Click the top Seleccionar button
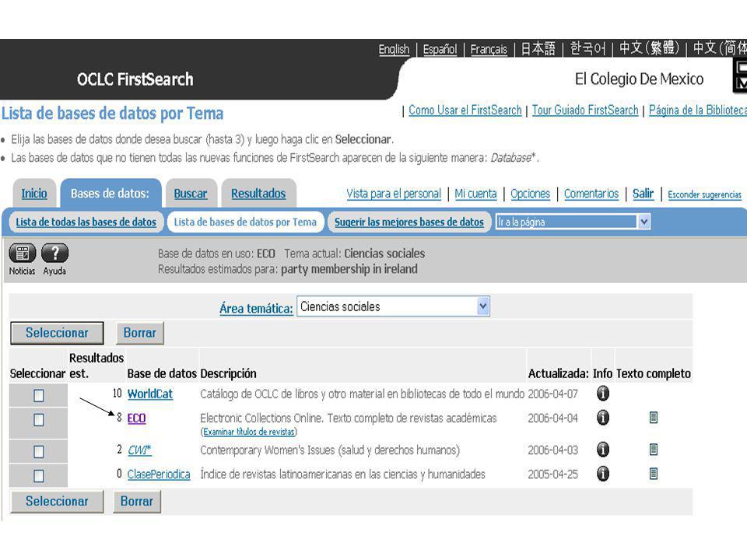 [x=57, y=333]
